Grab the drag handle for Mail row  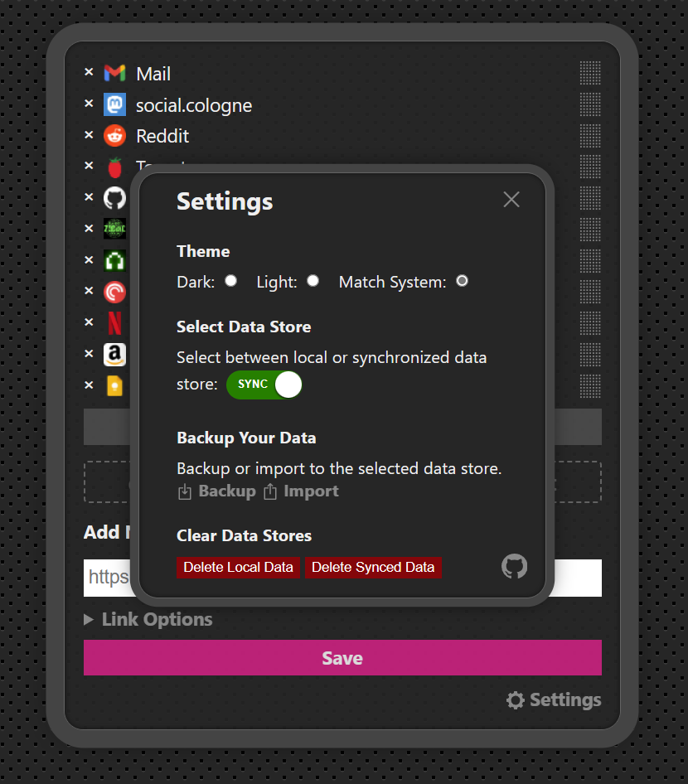590,73
